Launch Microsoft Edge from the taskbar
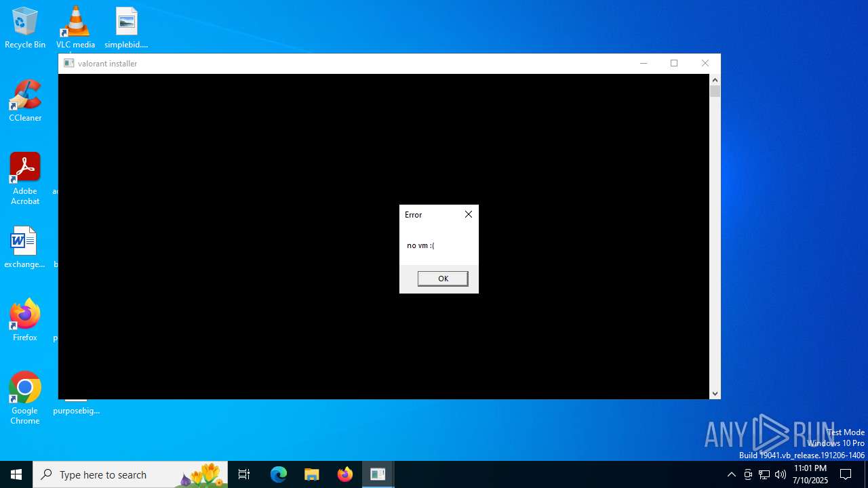This screenshot has height=488, width=868. point(279,474)
